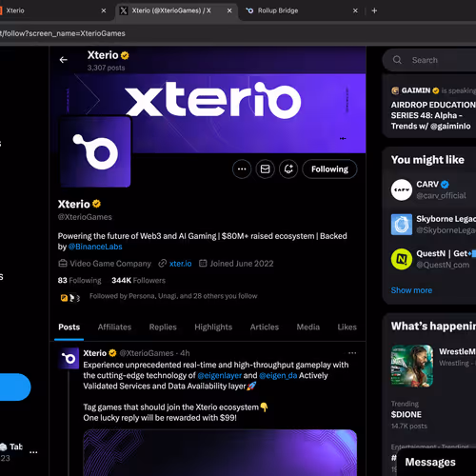
Task: Message Xterio via the envelope icon
Action: click(266, 169)
